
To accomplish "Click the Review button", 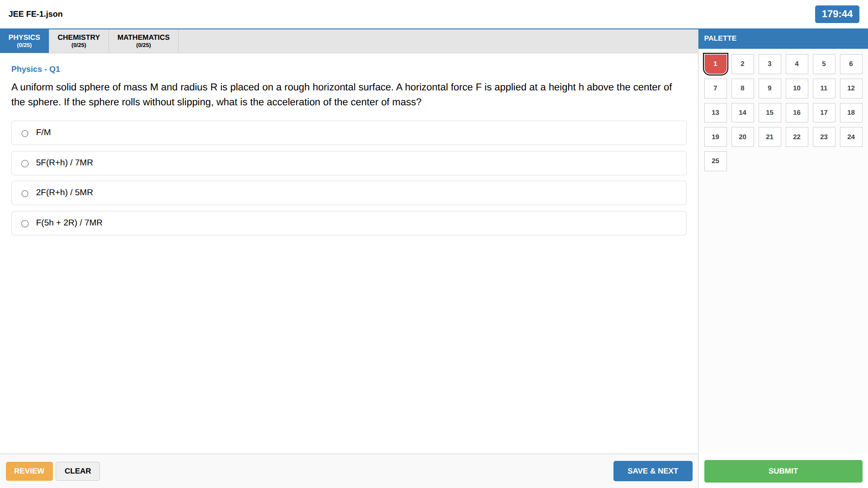I will coord(29,471).
